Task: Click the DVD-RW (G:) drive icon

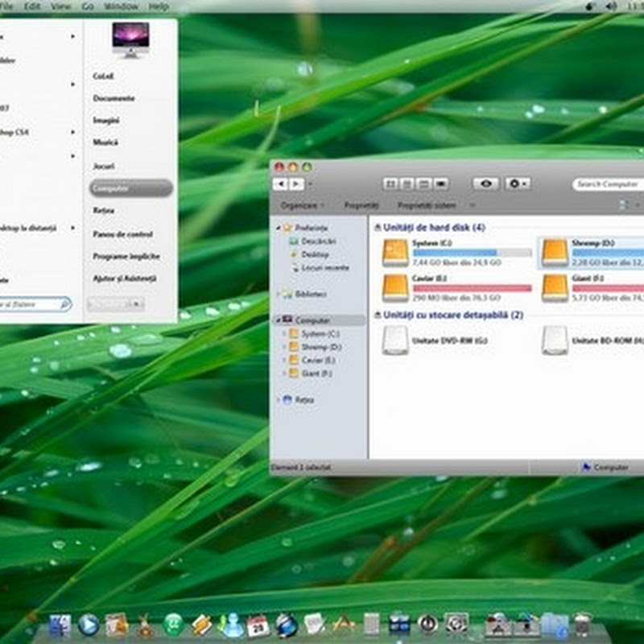Action: pos(395,340)
